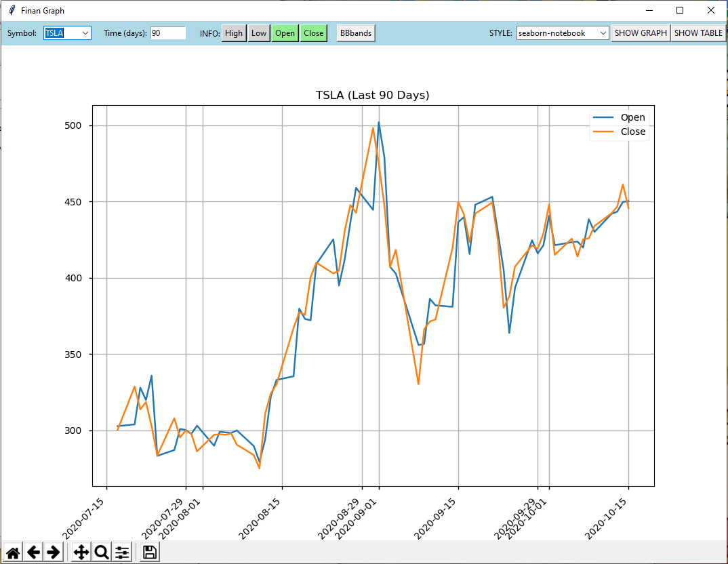728x564 pixels.
Task: Click the SHOW GRAPH button
Action: pos(641,33)
